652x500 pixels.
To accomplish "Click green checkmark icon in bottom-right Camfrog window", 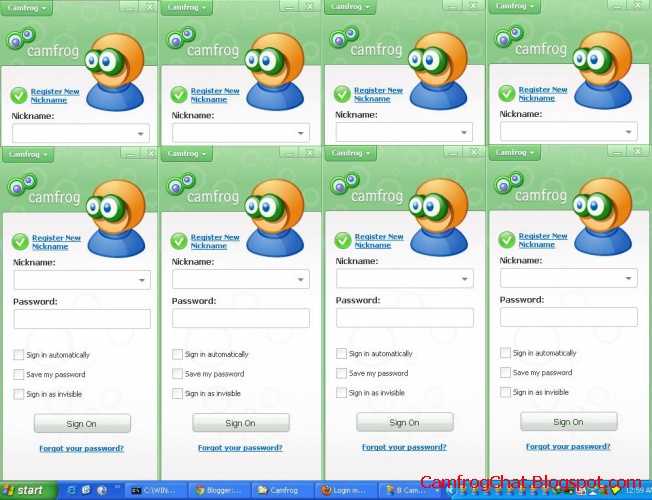I will coord(506,240).
